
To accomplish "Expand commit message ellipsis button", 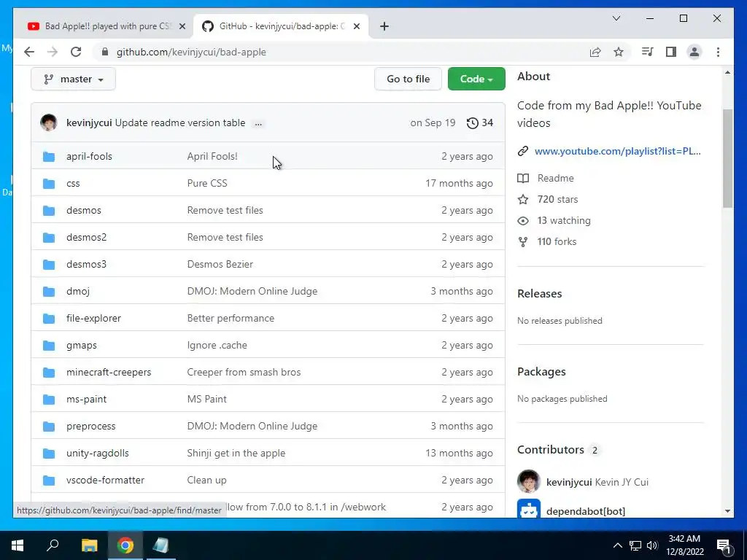I will tap(258, 123).
